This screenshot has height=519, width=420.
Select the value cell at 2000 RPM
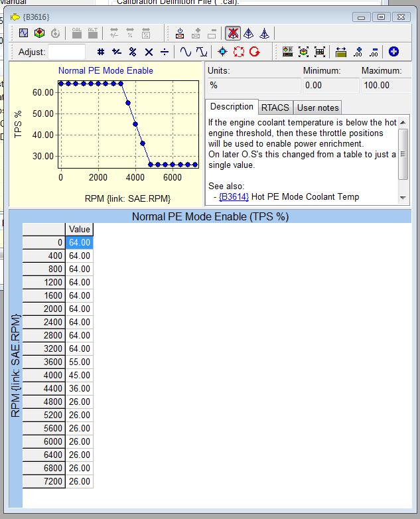80,309
